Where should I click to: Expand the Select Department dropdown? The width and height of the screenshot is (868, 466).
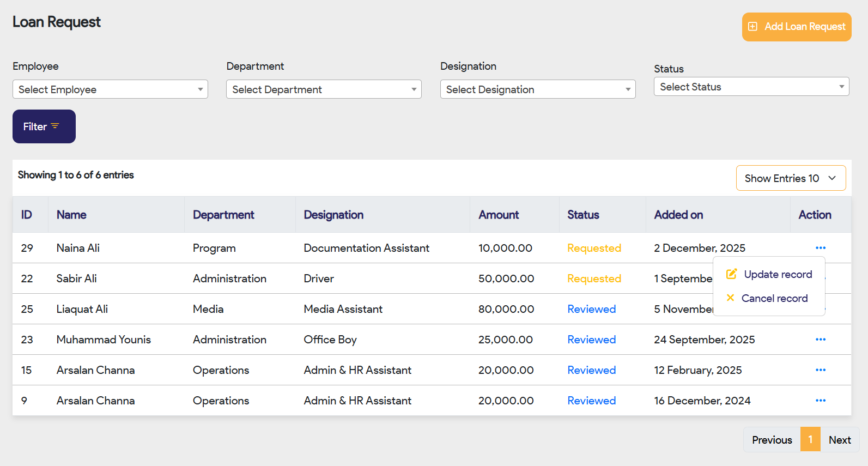tap(324, 89)
